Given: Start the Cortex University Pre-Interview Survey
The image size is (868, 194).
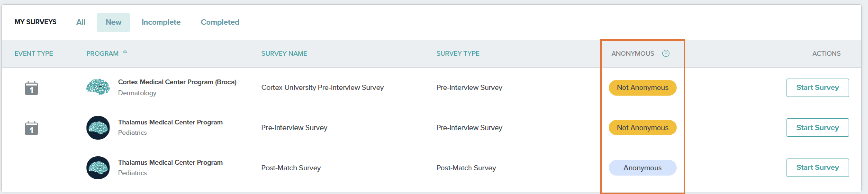Looking at the screenshot, I should tap(818, 88).
